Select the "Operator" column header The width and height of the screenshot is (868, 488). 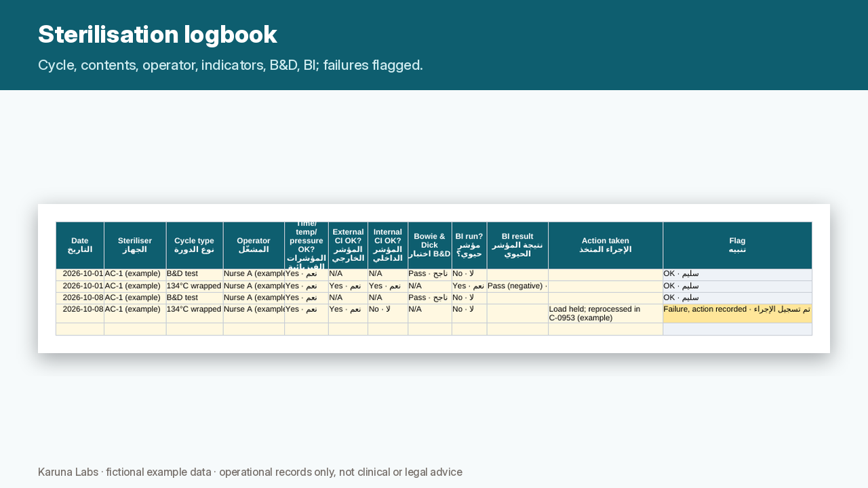[x=254, y=245]
